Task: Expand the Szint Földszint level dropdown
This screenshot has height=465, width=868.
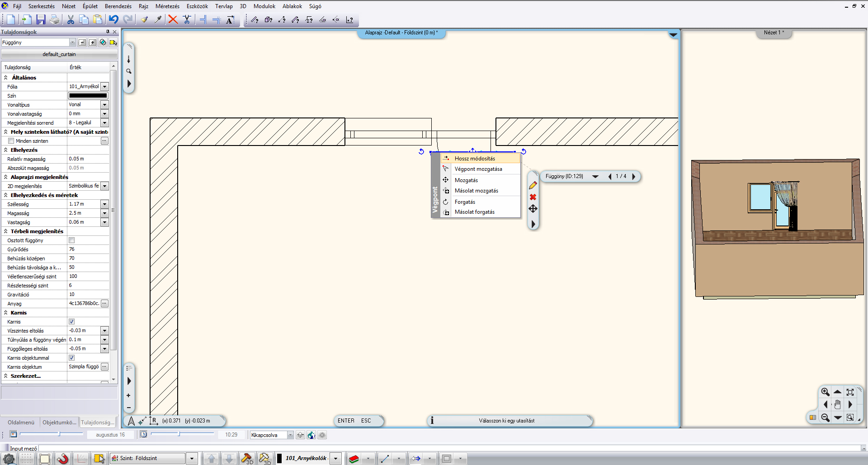Action: tap(192, 458)
